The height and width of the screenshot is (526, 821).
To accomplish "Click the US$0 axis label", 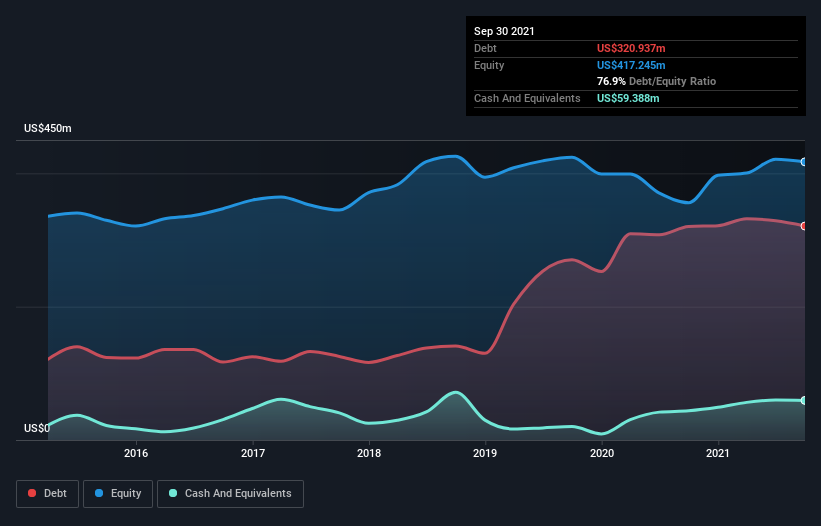I will click(37, 428).
